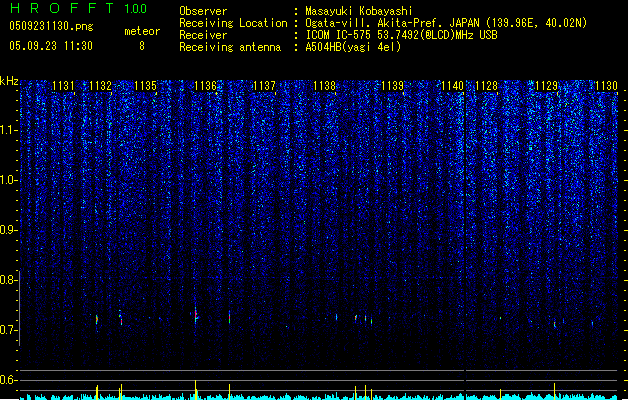Click the 0.7 frequency axis tick

[9, 330]
